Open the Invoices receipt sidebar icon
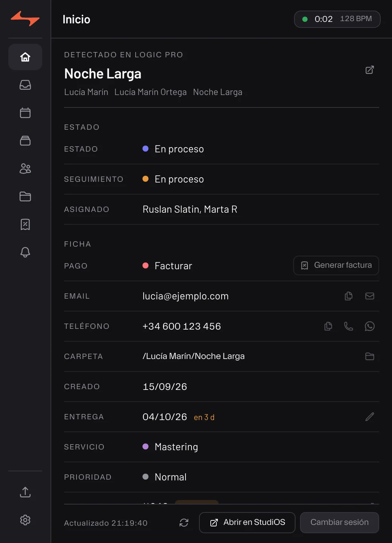 pyautogui.click(x=25, y=224)
